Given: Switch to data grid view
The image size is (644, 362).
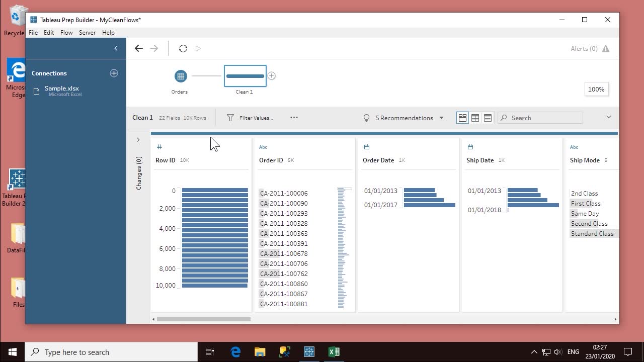Looking at the screenshot, I should click(475, 118).
